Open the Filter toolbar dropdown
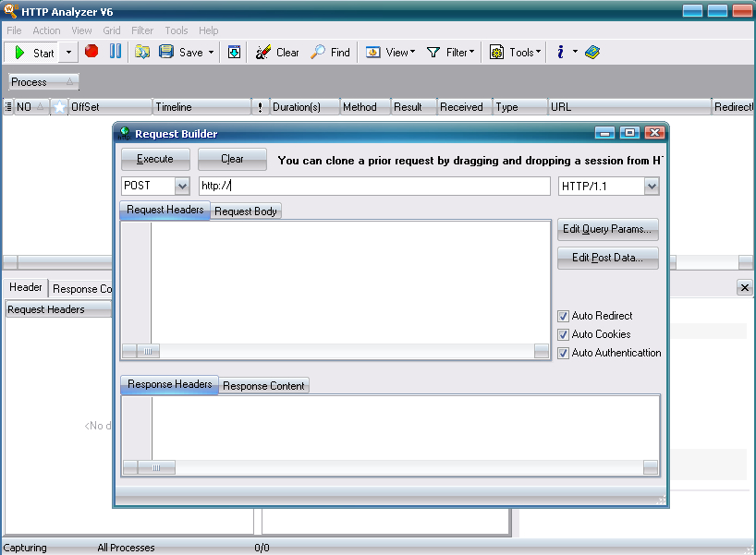 451,52
